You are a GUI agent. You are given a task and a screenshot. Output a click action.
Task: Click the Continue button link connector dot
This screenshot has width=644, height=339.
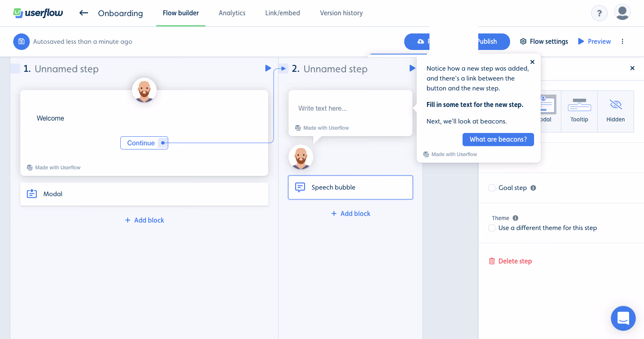[163, 143]
